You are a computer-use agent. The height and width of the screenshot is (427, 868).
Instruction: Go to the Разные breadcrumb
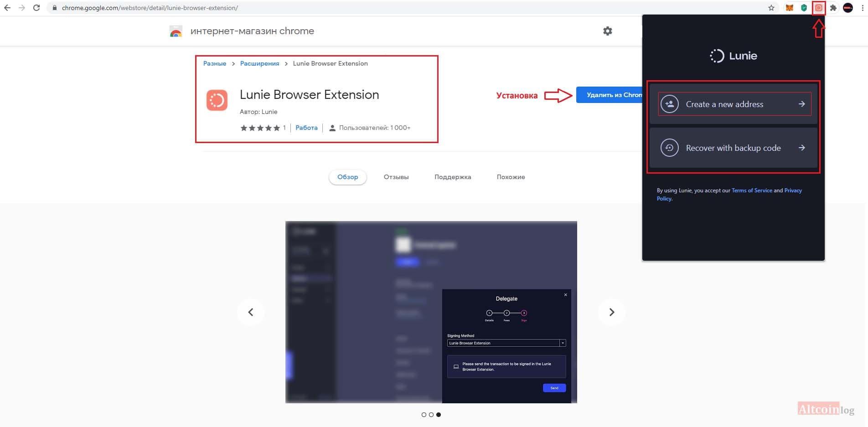pyautogui.click(x=215, y=63)
